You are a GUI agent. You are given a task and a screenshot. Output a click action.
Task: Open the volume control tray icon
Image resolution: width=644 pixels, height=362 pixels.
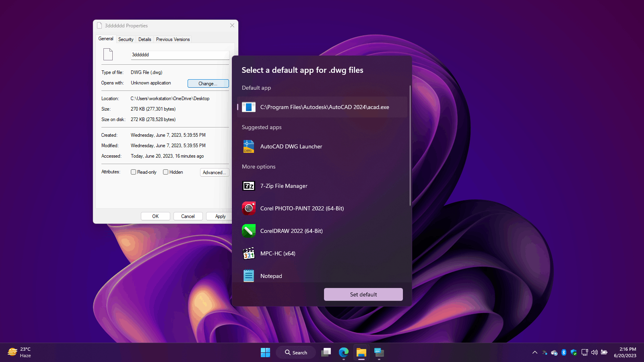click(594, 352)
